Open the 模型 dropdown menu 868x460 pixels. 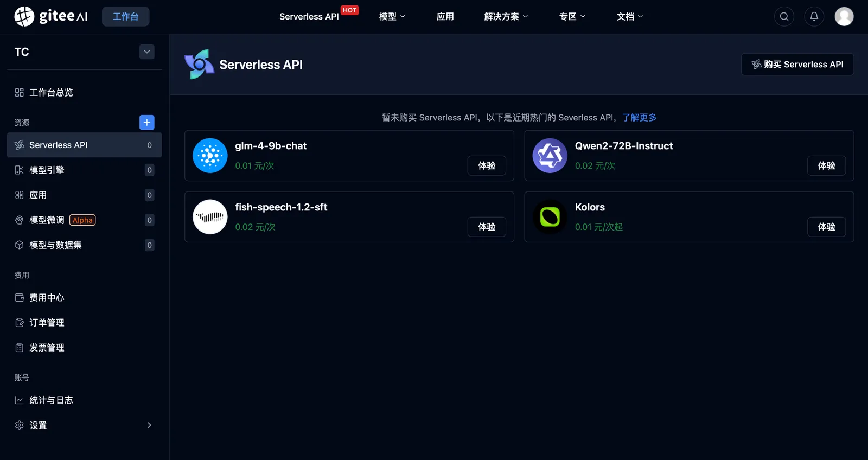coord(392,17)
